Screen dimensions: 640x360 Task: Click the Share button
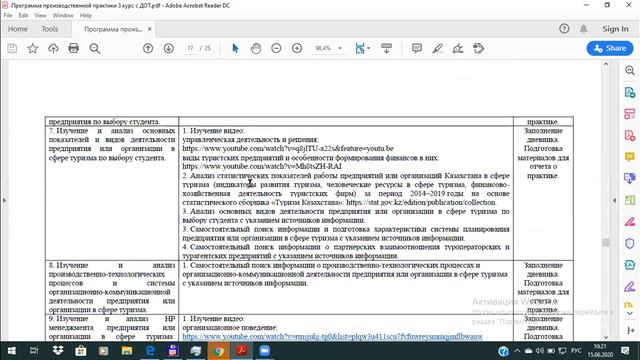point(610,48)
